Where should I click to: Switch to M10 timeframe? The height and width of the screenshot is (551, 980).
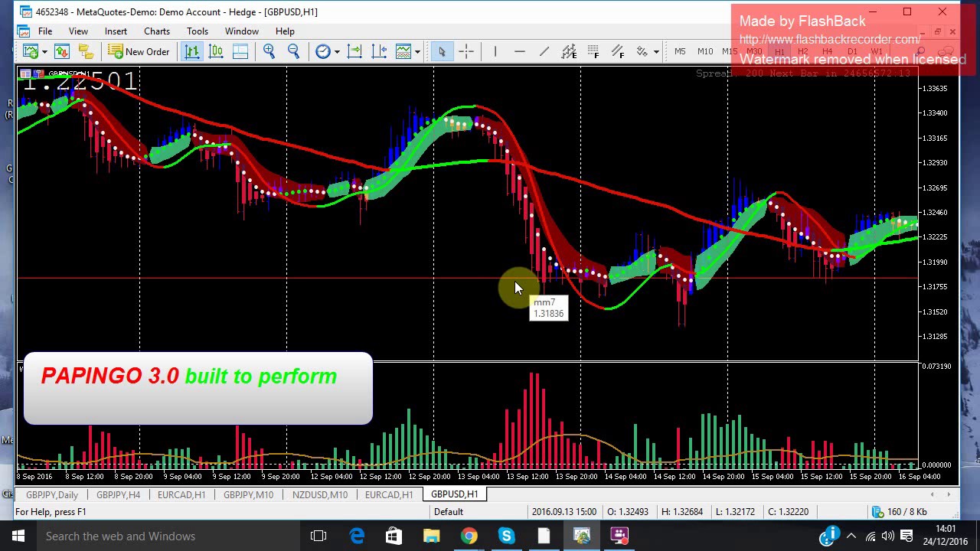pos(705,51)
